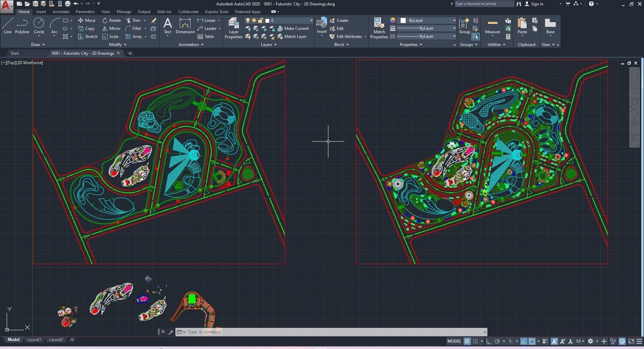
Task: Open the object color wheel
Action: 392,20
